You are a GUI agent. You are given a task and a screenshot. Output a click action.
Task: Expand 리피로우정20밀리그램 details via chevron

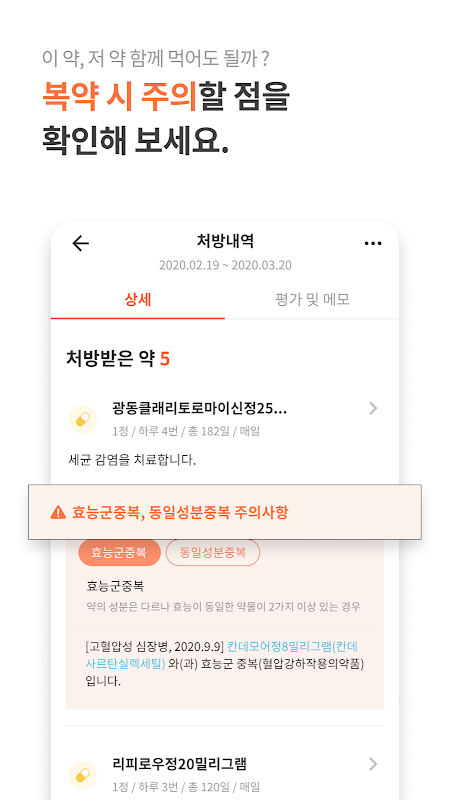(x=373, y=764)
